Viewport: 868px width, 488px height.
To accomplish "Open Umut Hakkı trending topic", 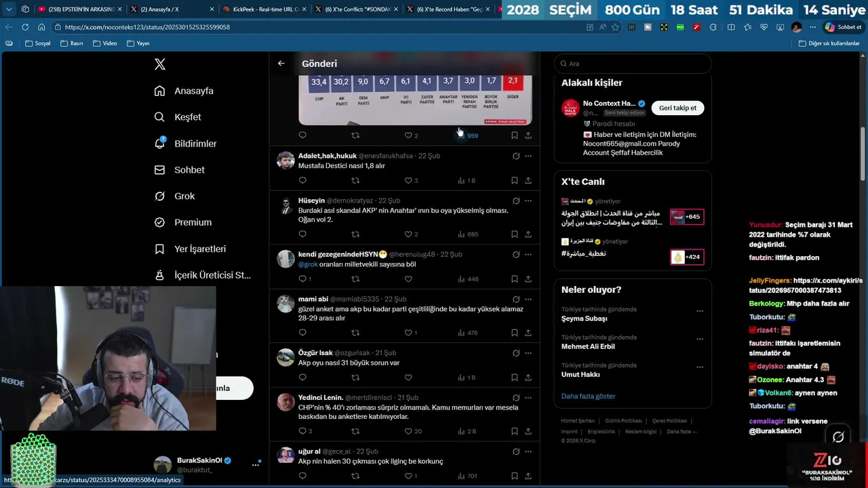I will (x=580, y=375).
